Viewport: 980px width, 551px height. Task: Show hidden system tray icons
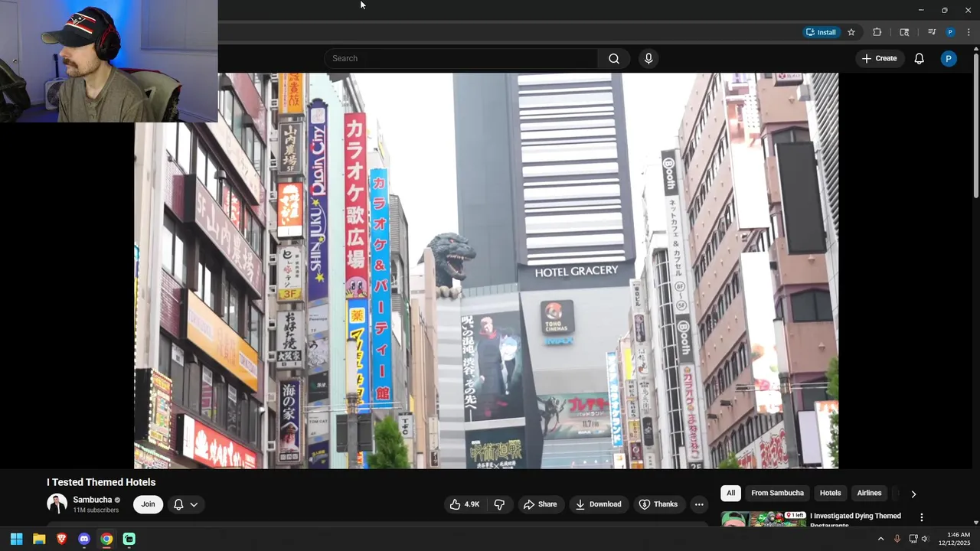click(880, 539)
